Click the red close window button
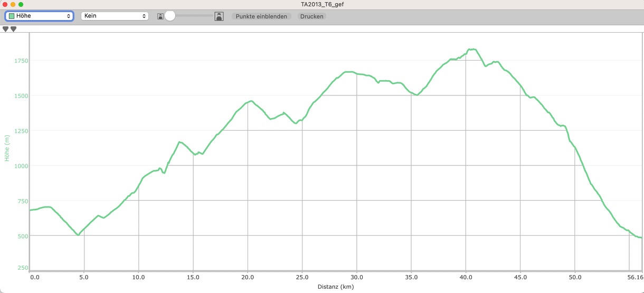This screenshot has width=644, height=293. [5, 4]
